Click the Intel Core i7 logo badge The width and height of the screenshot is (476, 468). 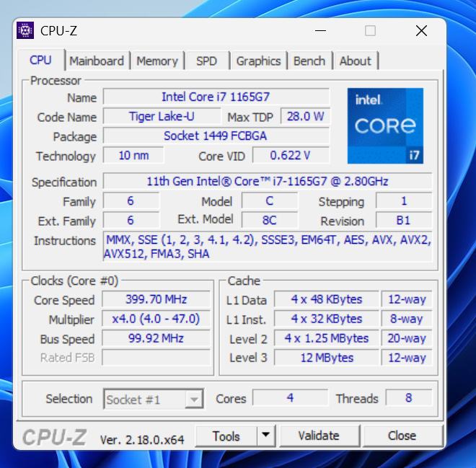coord(385,125)
